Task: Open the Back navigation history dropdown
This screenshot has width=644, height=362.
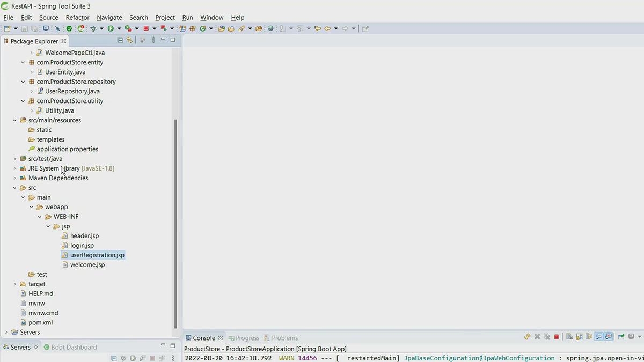Action: click(x=335, y=28)
